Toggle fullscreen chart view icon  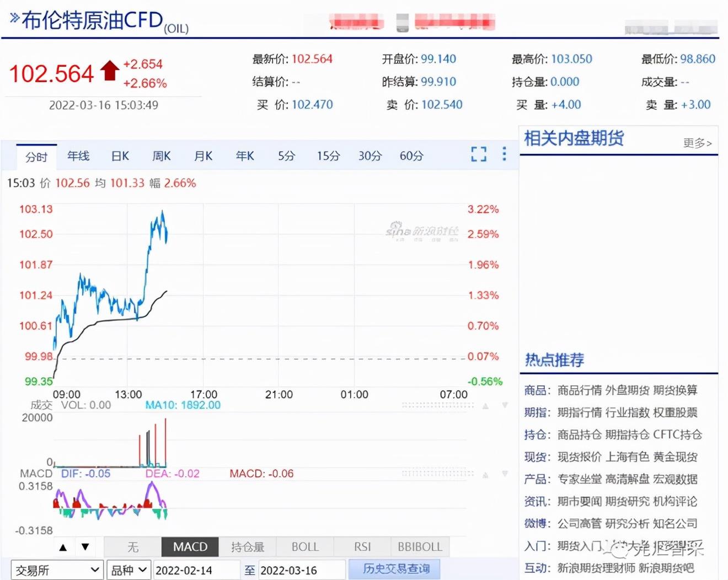(x=479, y=154)
